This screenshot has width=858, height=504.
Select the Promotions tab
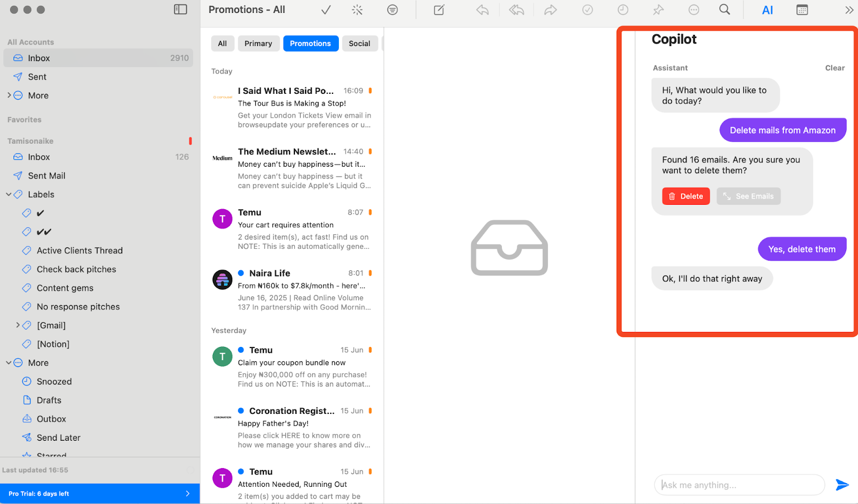click(310, 43)
